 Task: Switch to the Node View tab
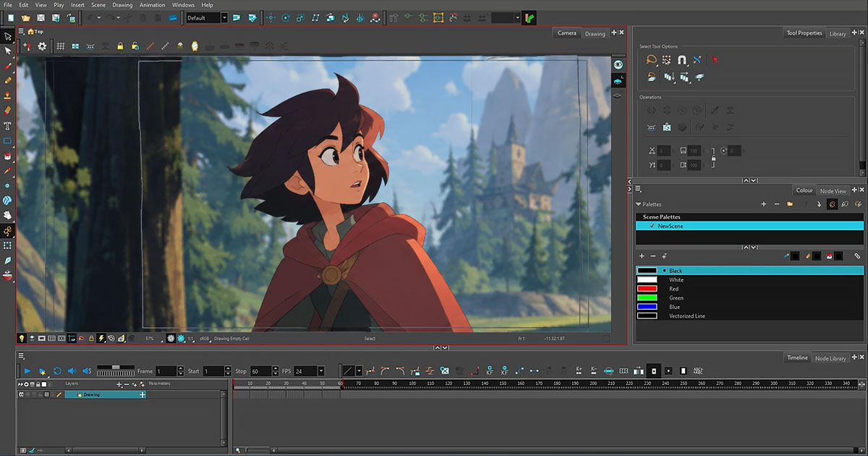[x=833, y=191]
